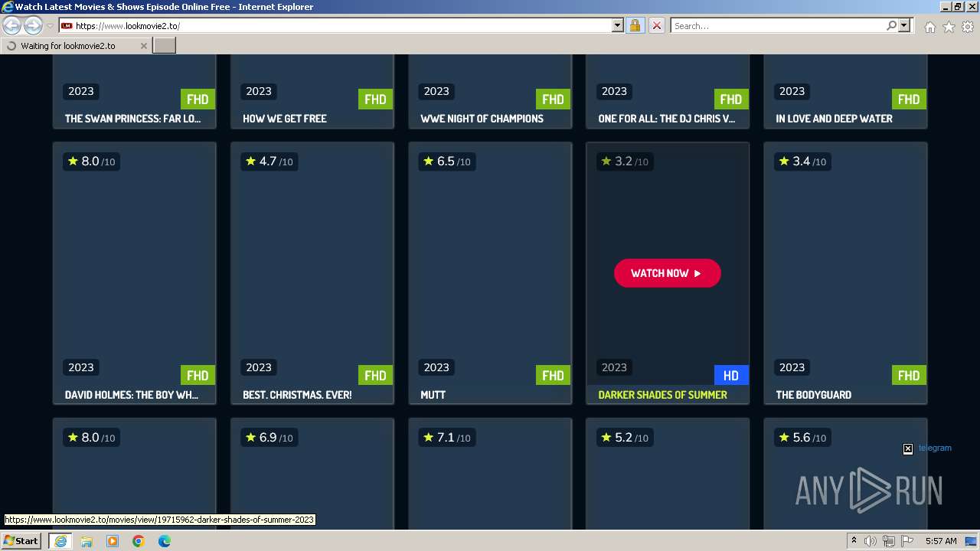This screenshot has width=980, height=551.
Task: Click the 5:57 AM system clock
Action: coord(941,541)
